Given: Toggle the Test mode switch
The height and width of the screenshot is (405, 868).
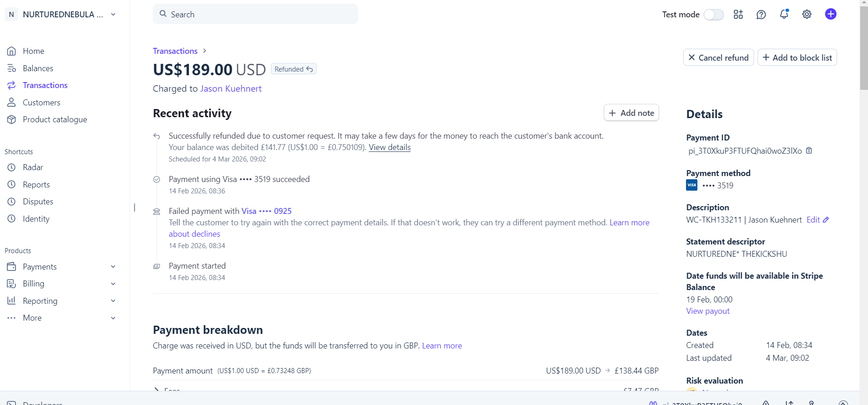Looking at the screenshot, I should pyautogui.click(x=713, y=15).
